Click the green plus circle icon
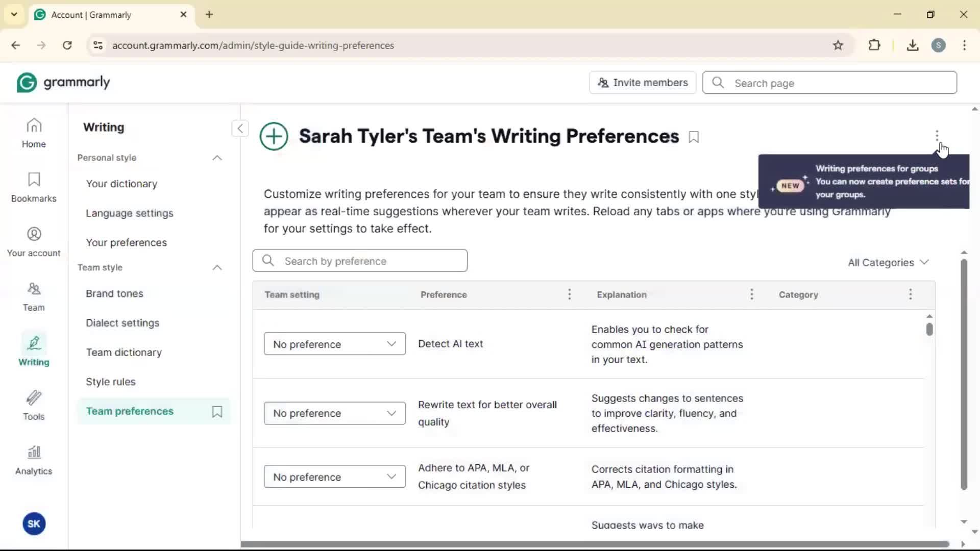Image resolution: width=980 pixels, height=551 pixels. coord(274,136)
